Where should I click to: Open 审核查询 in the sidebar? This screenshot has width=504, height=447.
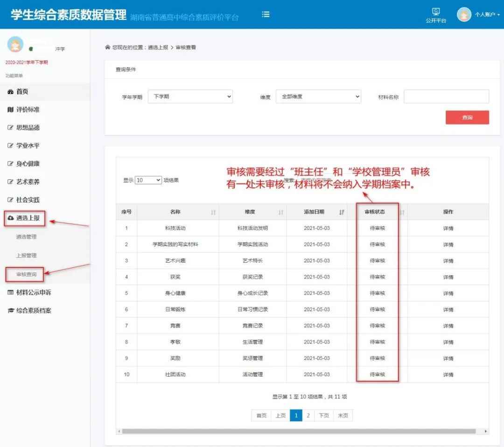26,274
